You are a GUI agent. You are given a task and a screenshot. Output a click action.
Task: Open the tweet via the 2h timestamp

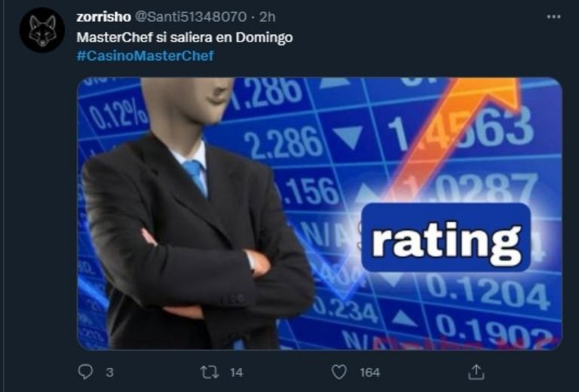click(x=268, y=17)
